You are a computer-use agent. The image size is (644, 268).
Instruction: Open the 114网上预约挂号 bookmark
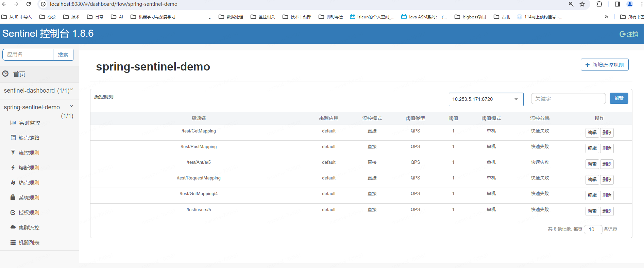click(539, 17)
